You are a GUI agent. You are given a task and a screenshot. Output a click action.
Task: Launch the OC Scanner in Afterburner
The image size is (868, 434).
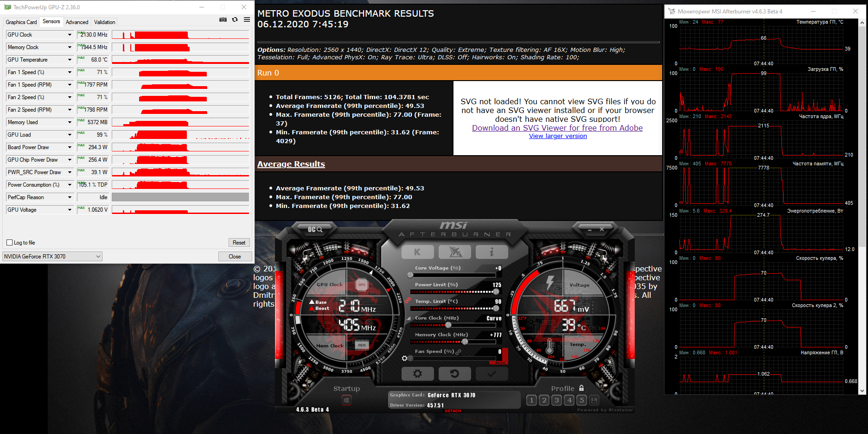point(315,229)
